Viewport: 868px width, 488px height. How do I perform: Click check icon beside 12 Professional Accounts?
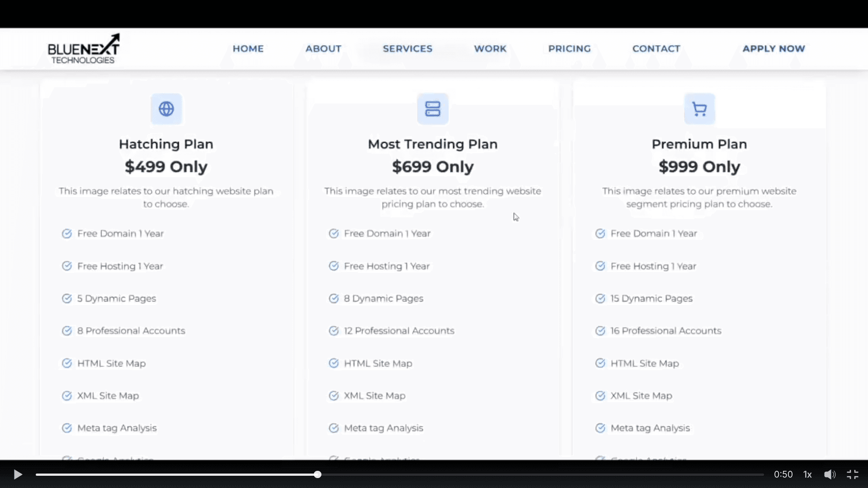click(x=334, y=331)
